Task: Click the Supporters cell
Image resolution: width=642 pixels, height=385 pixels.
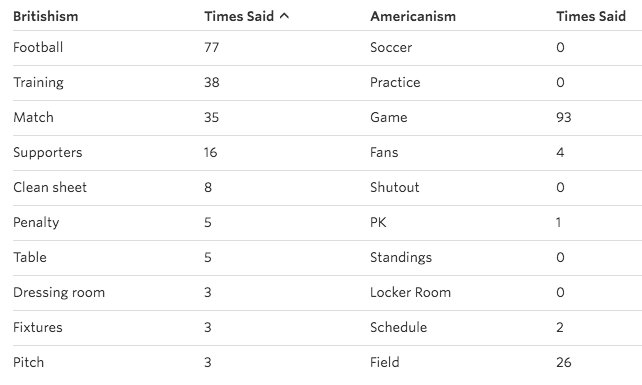Action: pos(47,153)
